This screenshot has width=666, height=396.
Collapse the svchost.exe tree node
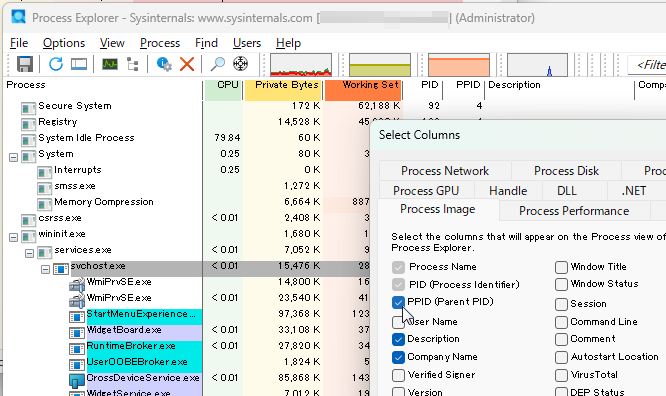pos(45,269)
